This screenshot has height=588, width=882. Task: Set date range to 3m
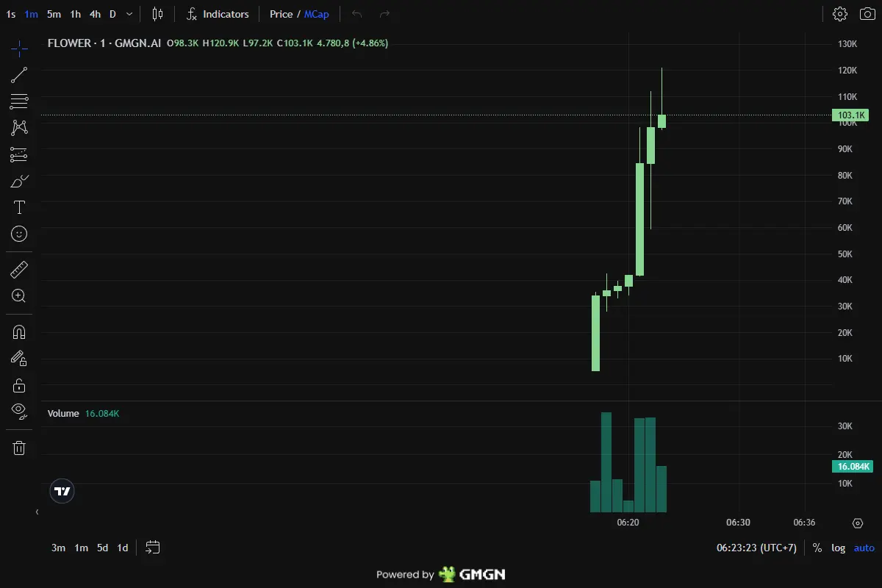58,548
